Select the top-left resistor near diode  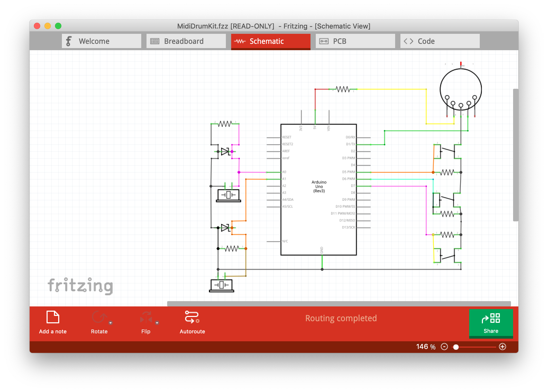(x=225, y=124)
